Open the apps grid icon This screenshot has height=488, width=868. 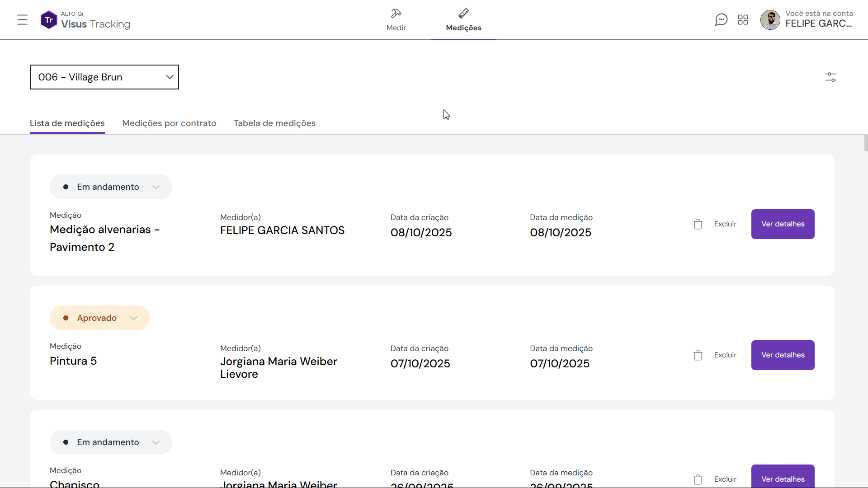[x=743, y=20]
